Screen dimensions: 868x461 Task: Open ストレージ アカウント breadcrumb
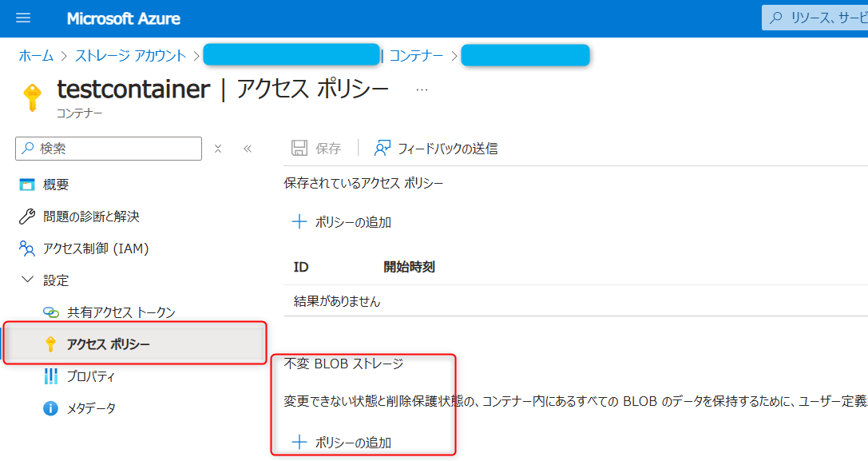(131, 55)
